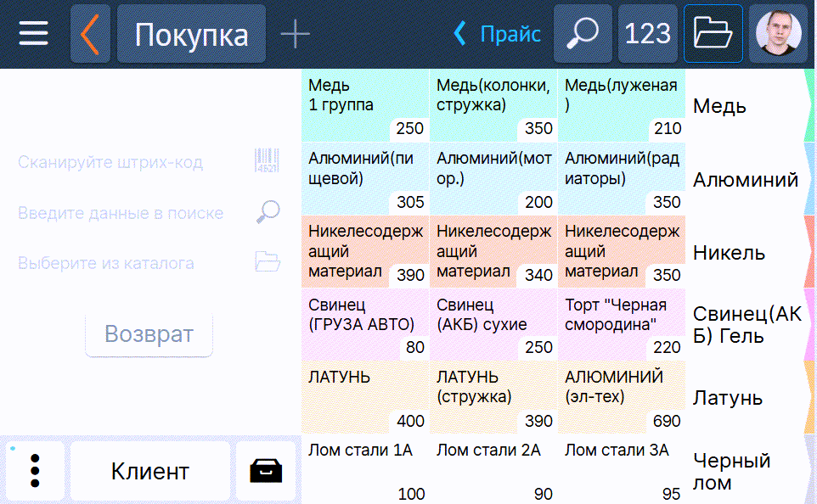Select the Медь category tab
The width and height of the screenshot is (817, 504).
pyautogui.click(x=747, y=106)
